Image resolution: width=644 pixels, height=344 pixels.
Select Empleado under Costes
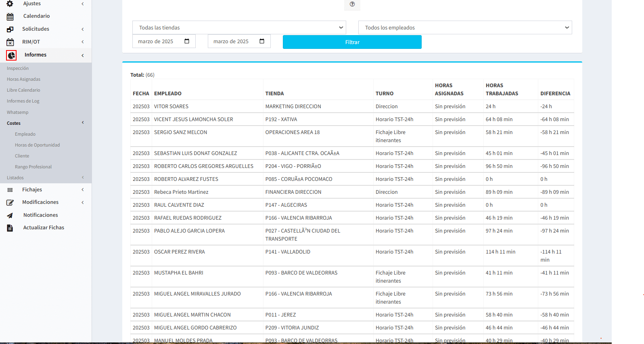click(25, 134)
